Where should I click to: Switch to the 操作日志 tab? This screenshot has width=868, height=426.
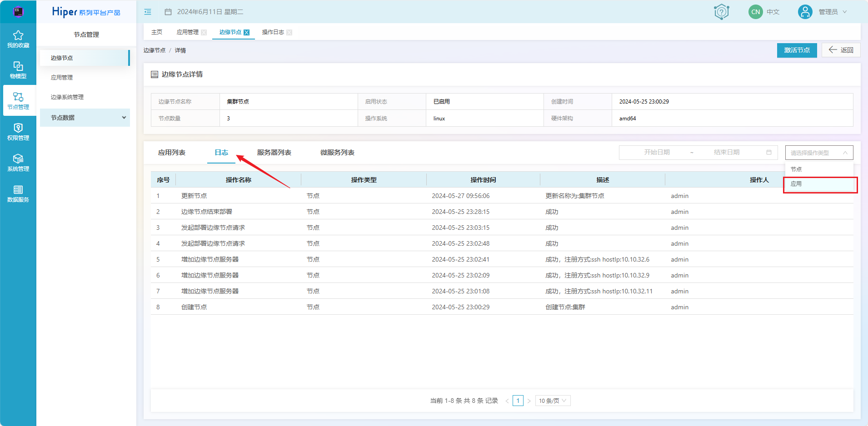pos(273,32)
